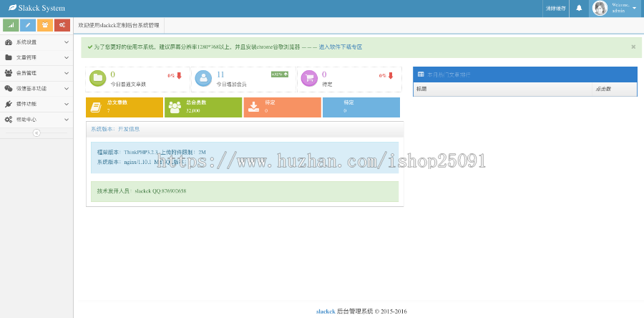Click the 总文章数 yellow tile
Viewport: 644px width, 318px height.
click(125, 107)
